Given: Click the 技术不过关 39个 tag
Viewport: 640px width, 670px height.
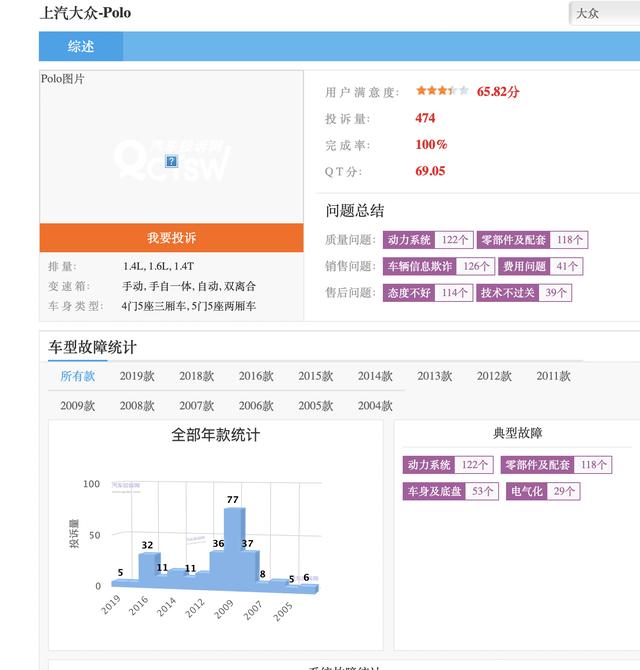Looking at the screenshot, I should (x=524, y=293).
